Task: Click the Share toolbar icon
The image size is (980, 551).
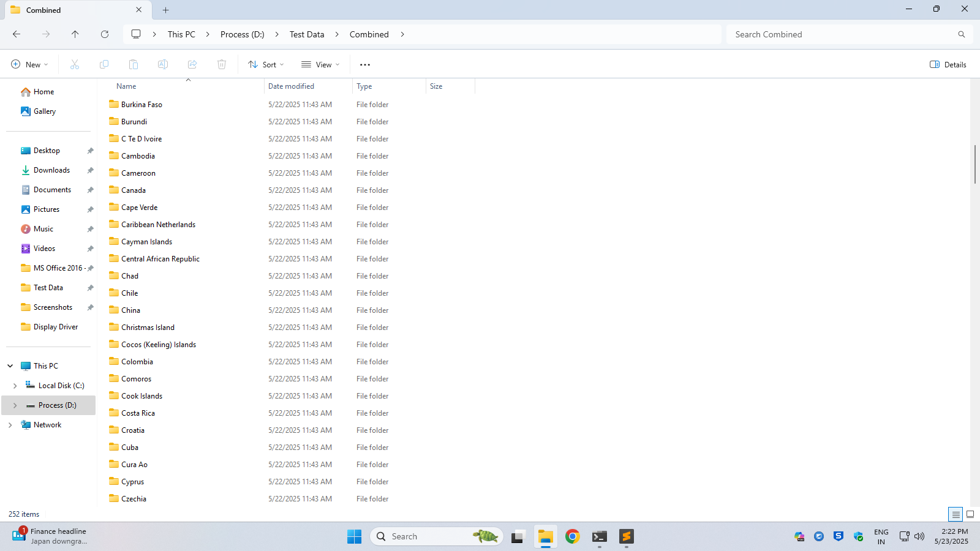Action: (192, 64)
